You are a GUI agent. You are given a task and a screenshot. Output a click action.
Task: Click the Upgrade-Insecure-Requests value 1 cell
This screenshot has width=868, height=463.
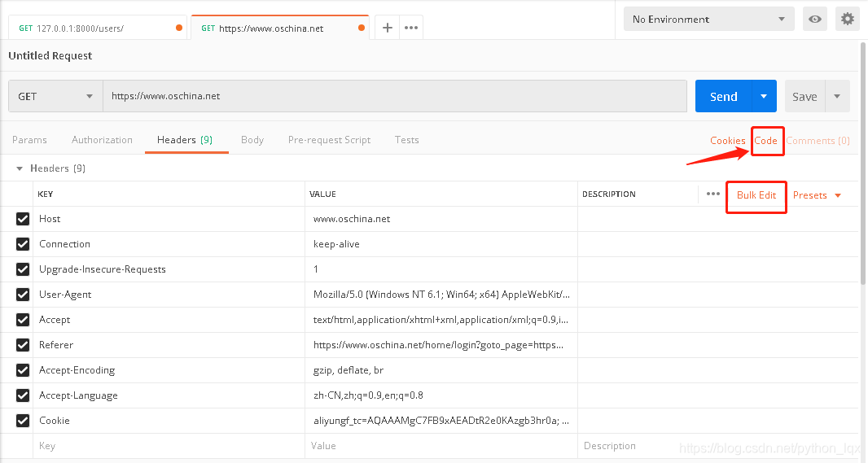point(441,269)
